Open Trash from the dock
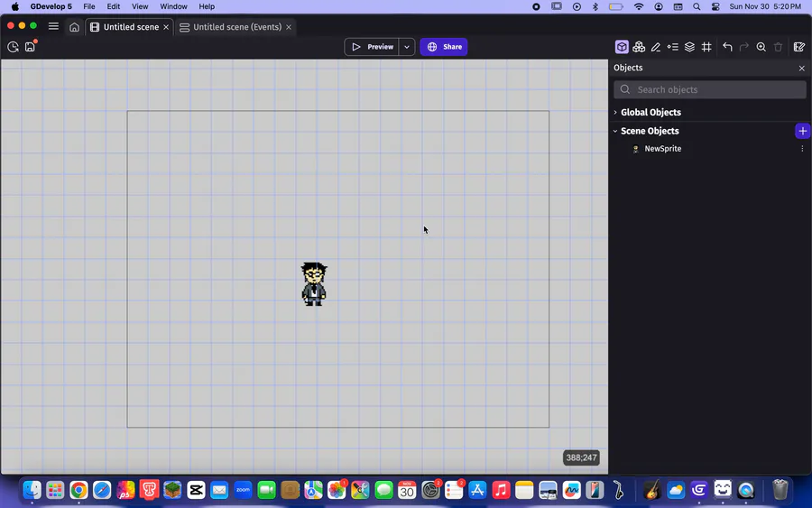Viewport: 812px width, 508px height. tap(780, 490)
